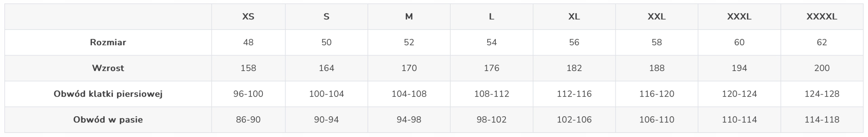Click the Rozmiar row label
The image size is (868, 137).
(x=108, y=42)
